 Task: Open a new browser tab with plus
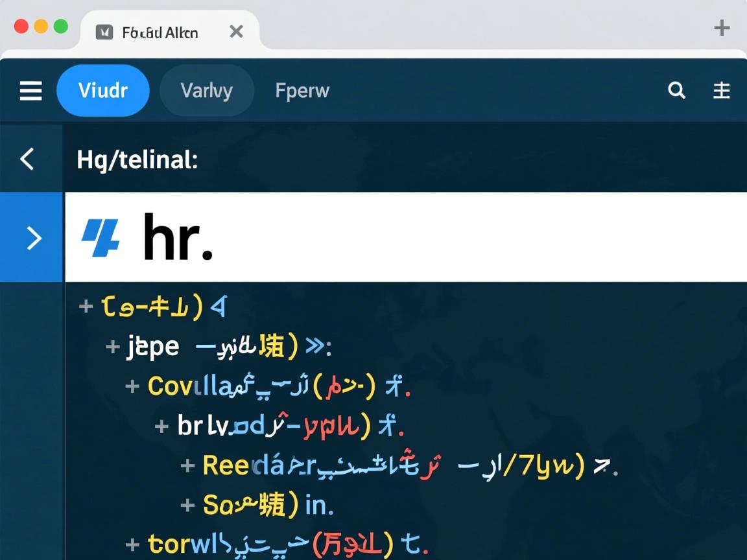[721, 28]
